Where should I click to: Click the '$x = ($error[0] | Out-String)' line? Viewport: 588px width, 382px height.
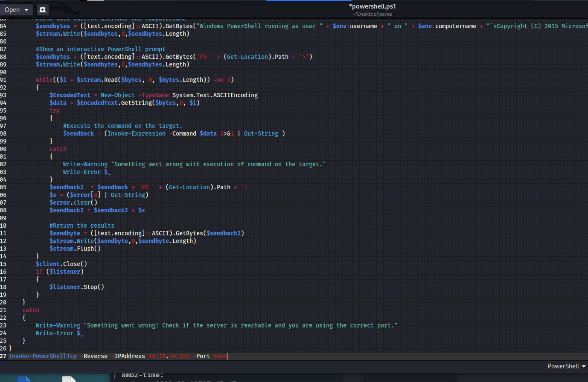[99, 195]
